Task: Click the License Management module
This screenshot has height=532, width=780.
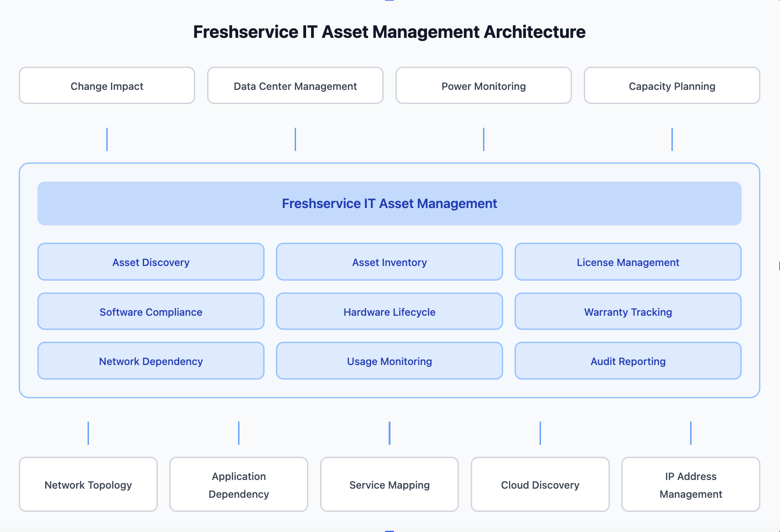Action: (628, 262)
